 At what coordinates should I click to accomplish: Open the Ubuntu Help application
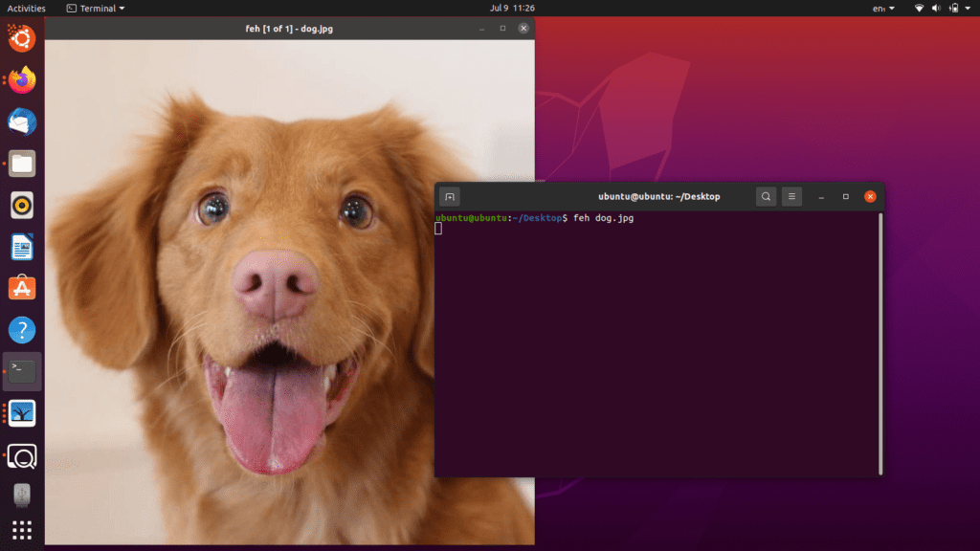(x=21, y=329)
